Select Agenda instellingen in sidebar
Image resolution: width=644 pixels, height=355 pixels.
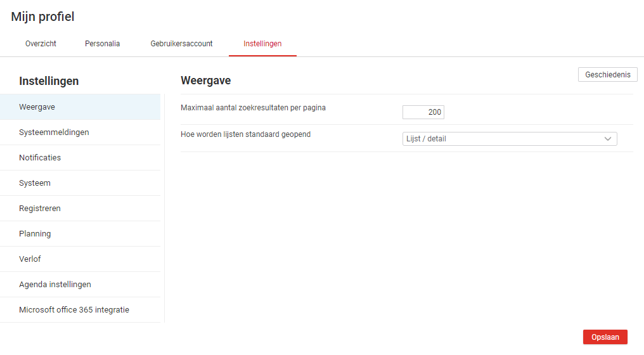[x=55, y=285]
